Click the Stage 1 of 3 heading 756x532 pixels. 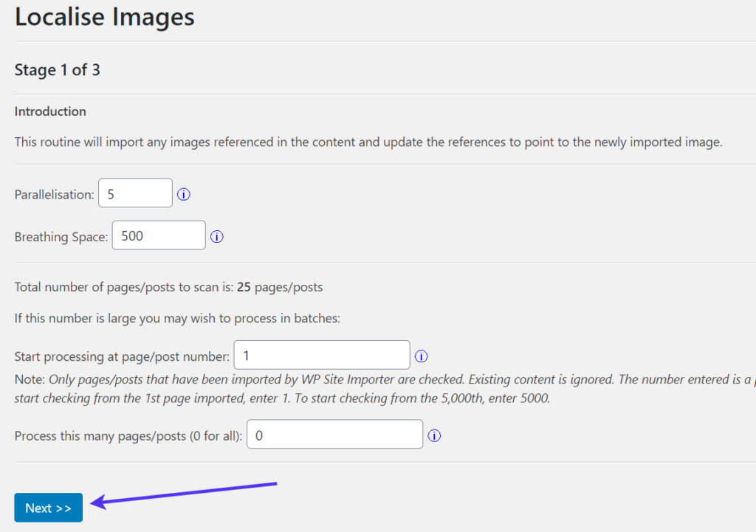[58, 70]
